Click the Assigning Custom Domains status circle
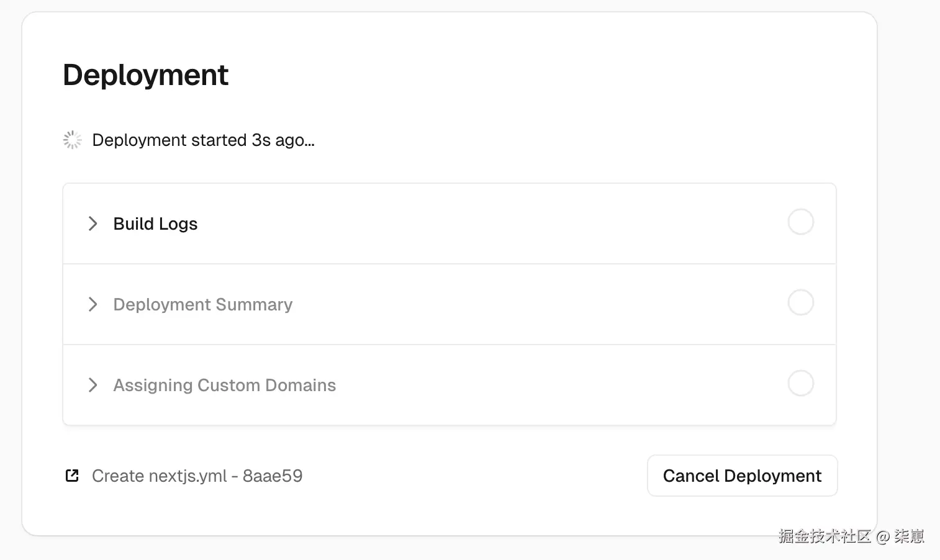This screenshot has height=560, width=940. point(800,384)
